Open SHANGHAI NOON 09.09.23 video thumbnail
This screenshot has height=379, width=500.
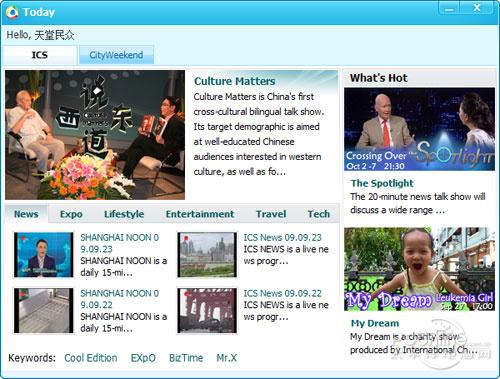coord(43,255)
